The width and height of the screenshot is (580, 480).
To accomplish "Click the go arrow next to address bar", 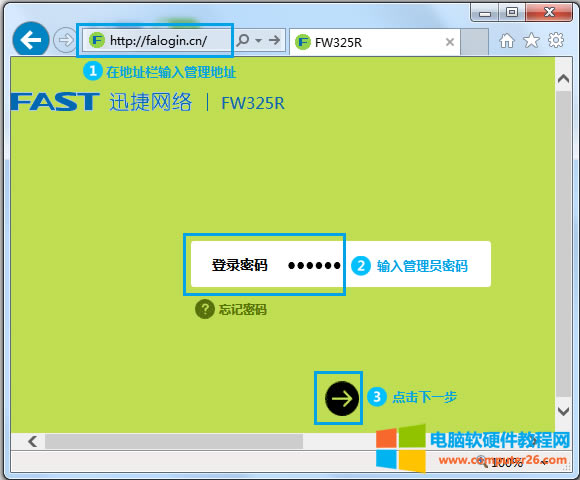I will 274,40.
